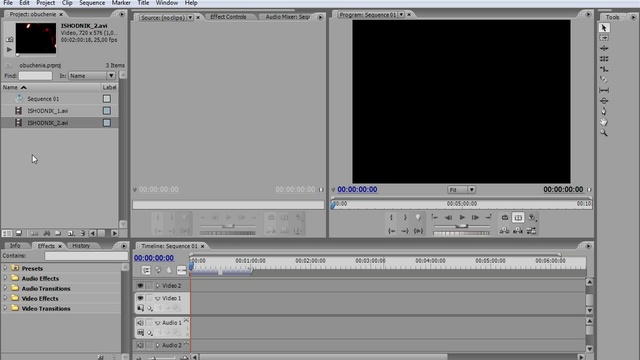Set poster frame for clip thumbnail

point(9,39)
